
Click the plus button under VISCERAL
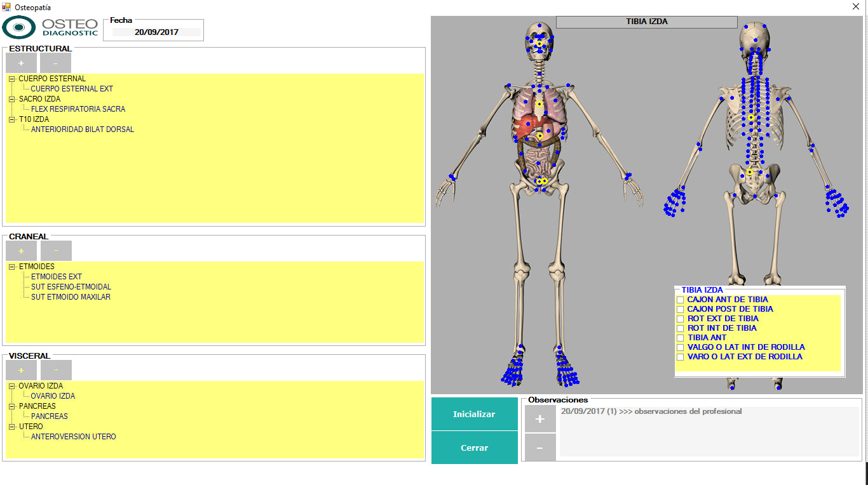pyautogui.click(x=22, y=370)
